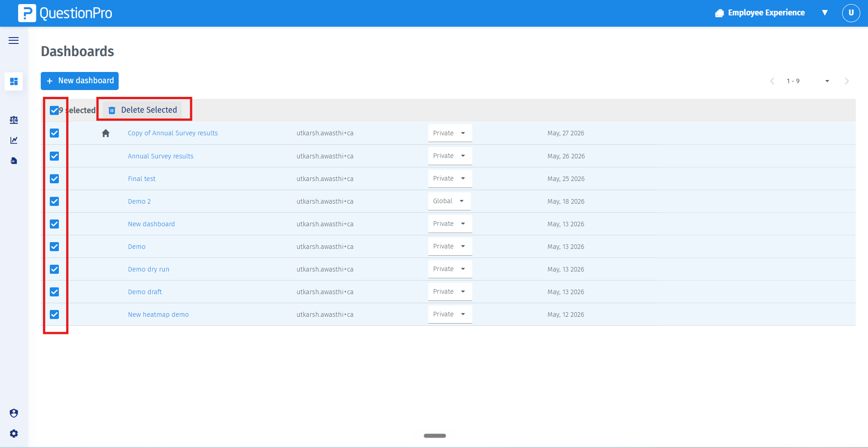Viewport: 868px width, 448px height.
Task: Open the Final test dashboard
Action: coord(141,179)
